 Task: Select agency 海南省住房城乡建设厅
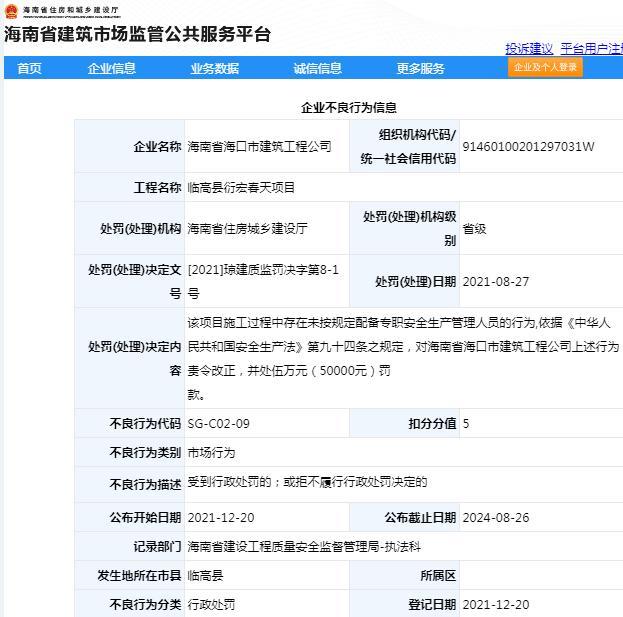coord(248,228)
